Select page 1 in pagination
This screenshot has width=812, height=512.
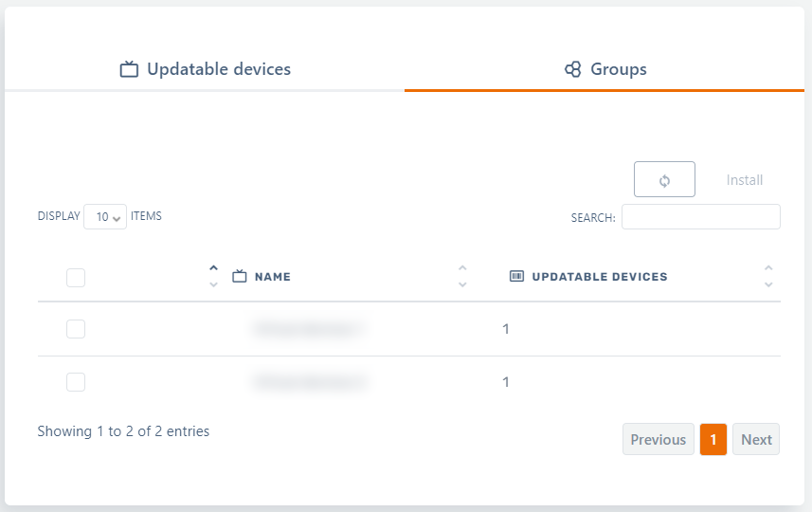(713, 440)
